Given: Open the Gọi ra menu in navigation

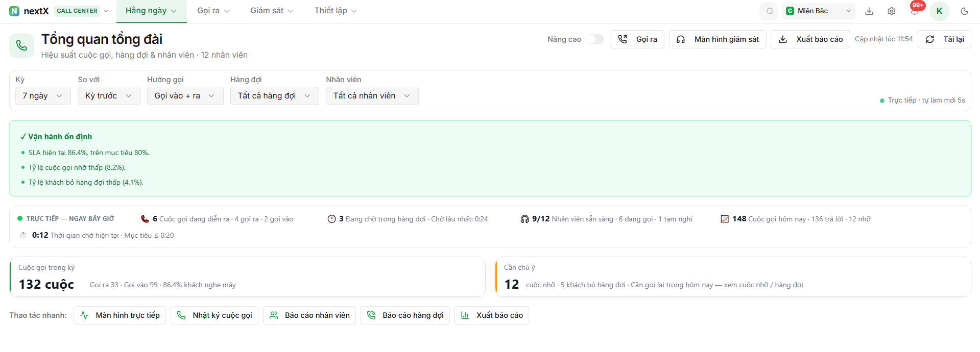Looking at the screenshot, I should [x=213, y=11].
